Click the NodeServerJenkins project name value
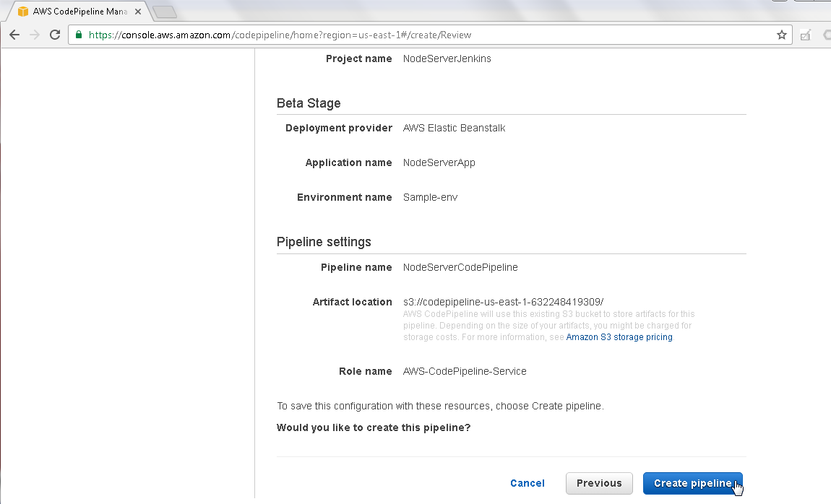The height and width of the screenshot is (504, 831). pyautogui.click(x=447, y=58)
